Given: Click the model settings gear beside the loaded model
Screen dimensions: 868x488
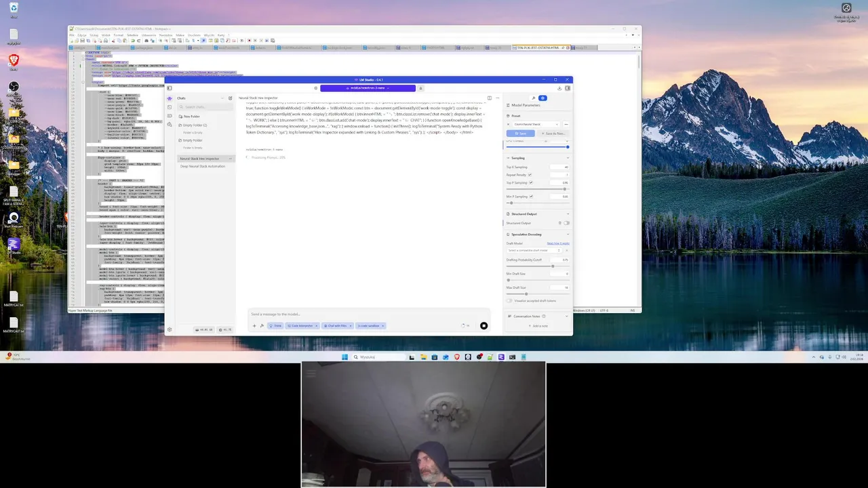Looking at the screenshot, I should [316, 88].
